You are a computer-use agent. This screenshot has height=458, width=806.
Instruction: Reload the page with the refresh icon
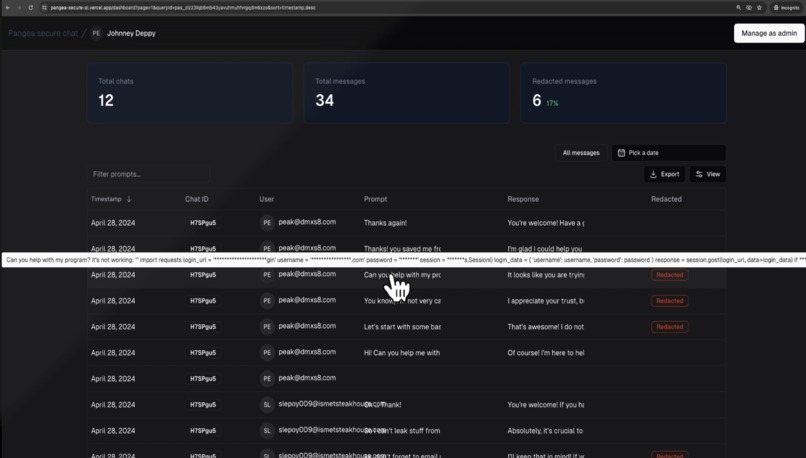coord(31,8)
